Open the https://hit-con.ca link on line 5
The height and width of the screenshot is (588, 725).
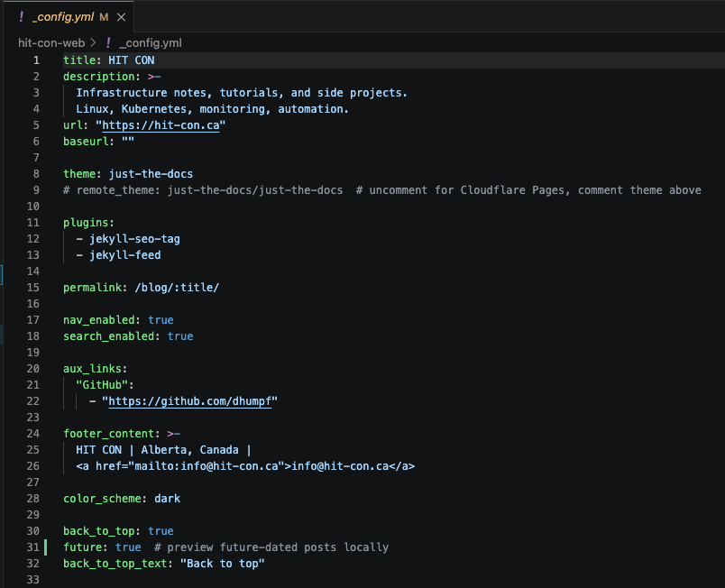[161, 124]
